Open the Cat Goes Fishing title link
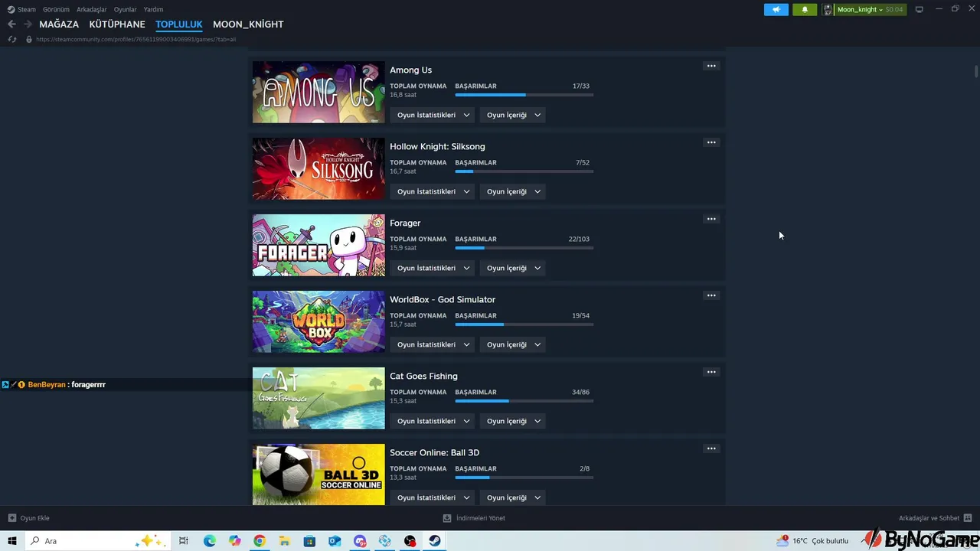 [423, 376]
